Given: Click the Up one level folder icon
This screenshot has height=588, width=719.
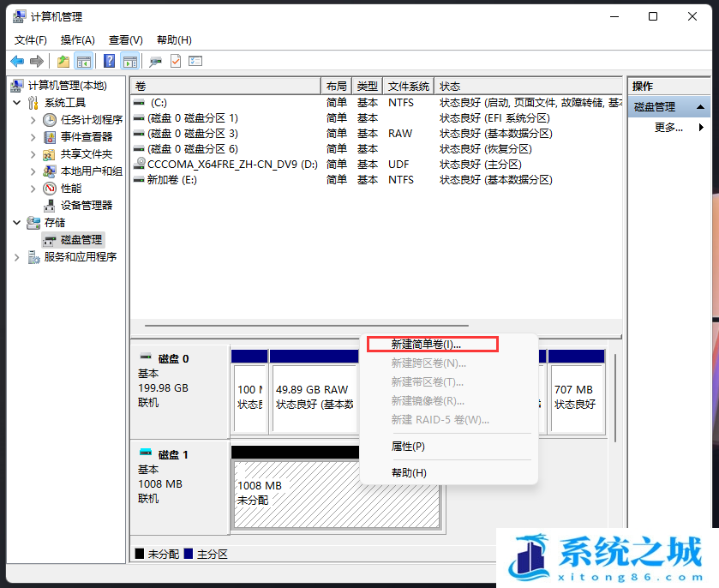Looking at the screenshot, I should click(63, 61).
